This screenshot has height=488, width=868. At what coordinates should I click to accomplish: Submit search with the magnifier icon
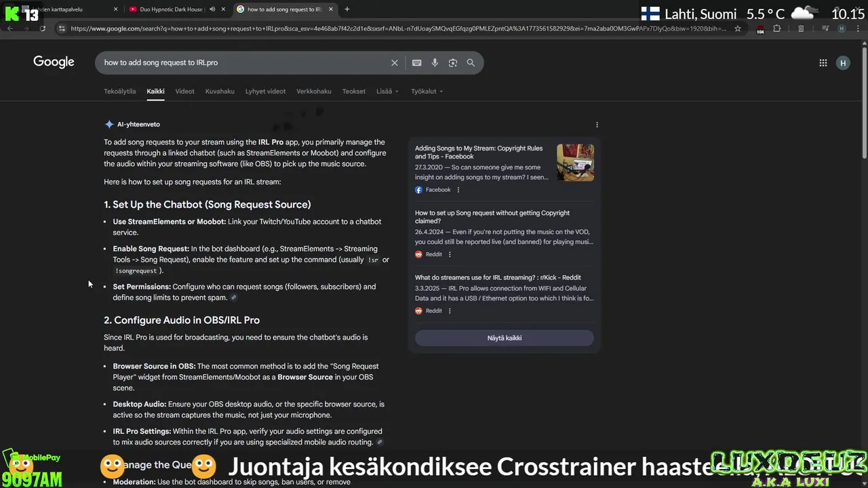471,62
